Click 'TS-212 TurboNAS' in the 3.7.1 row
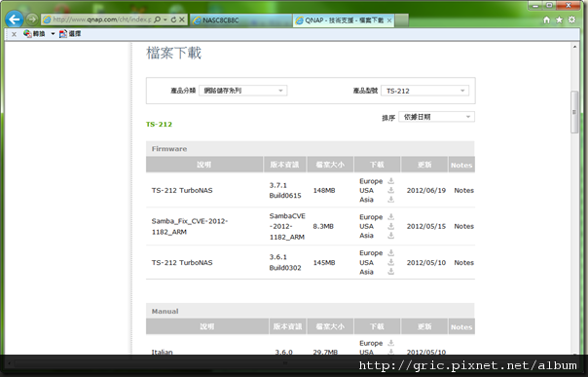 point(182,191)
